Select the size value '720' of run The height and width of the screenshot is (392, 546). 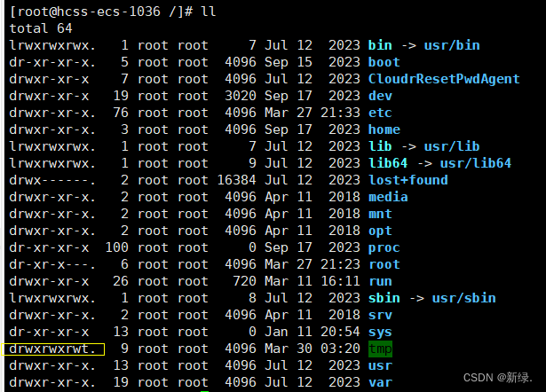(x=244, y=281)
